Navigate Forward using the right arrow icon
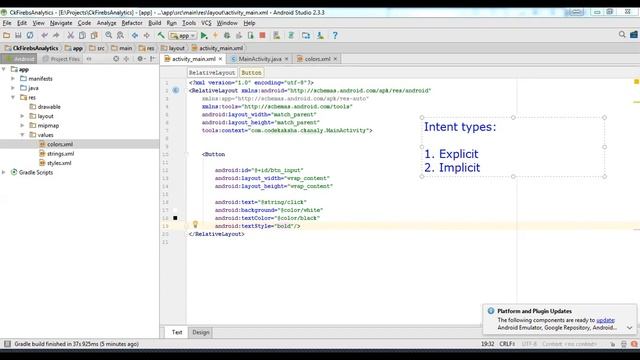Viewport: 640px width, 360px height. [146, 36]
